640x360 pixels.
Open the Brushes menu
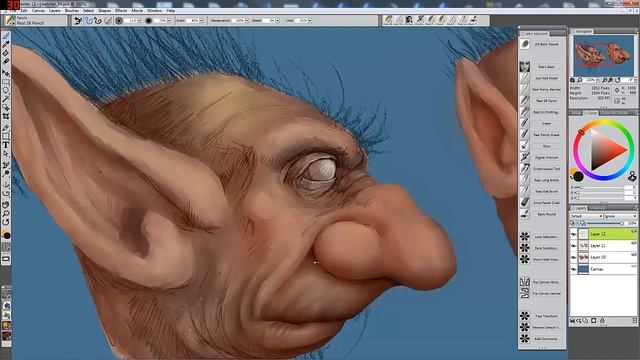(x=72, y=11)
